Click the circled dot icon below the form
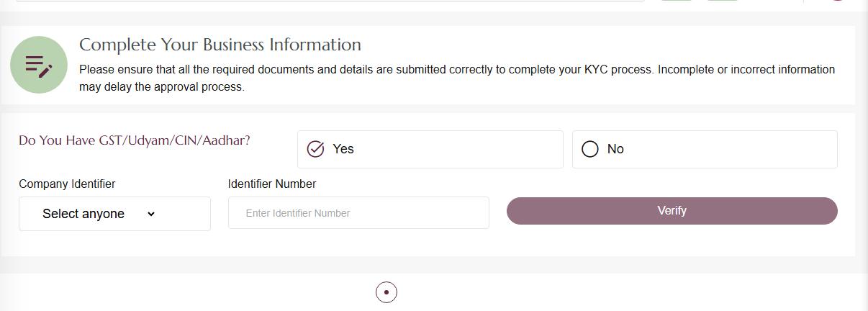This screenshot has width=868, height=311. pos(386,292)
